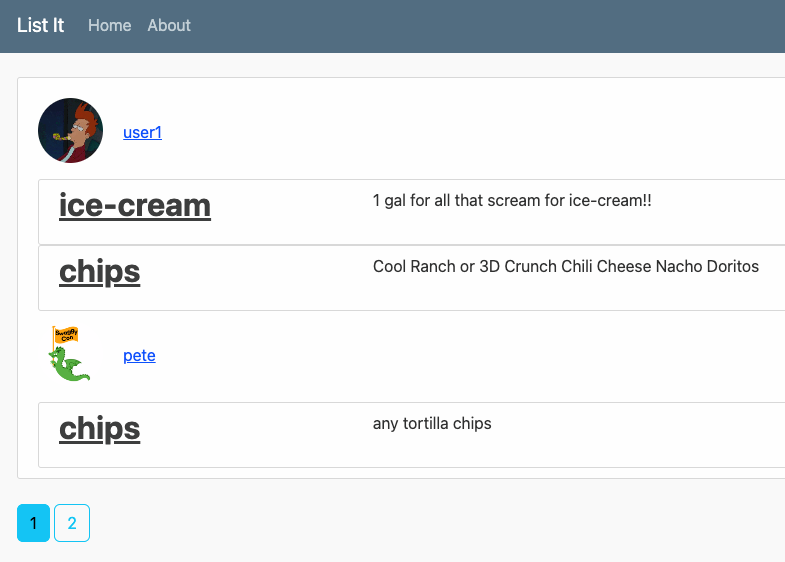Viewport: 785px width, 562px height.
Task: Open the user1 profile link
Action: pyautogui.click(x=143, y=132)
